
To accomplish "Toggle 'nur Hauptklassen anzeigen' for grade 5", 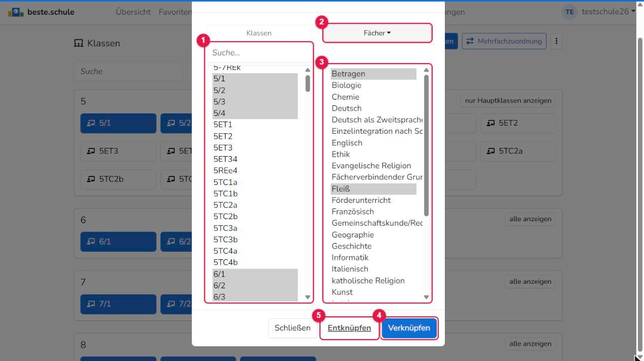I will click(x=508, y=101).
